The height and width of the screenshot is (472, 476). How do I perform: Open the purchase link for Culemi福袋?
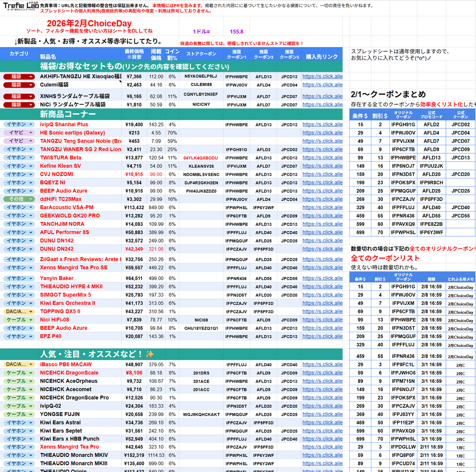(322, 85)
